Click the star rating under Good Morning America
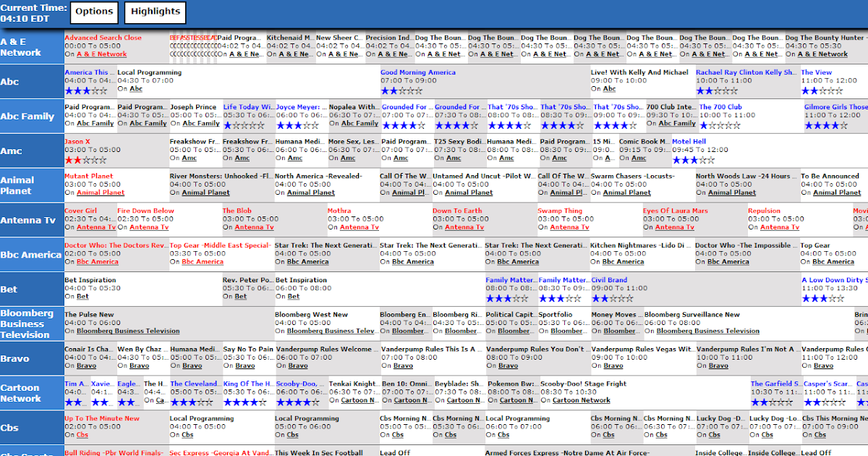This screenshot has width=868, height=456. click(x=402, y=91)
